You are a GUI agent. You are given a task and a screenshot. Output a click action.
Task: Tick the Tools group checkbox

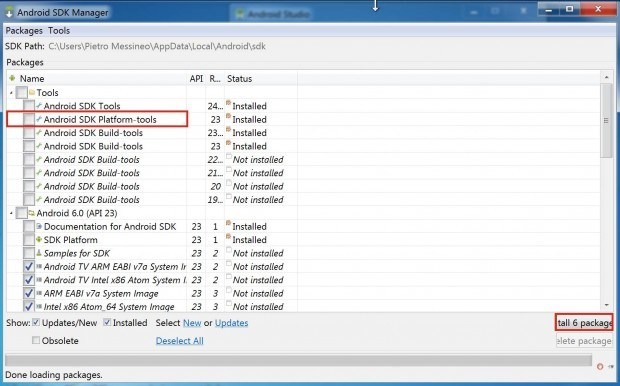click(x=22, y=93)
